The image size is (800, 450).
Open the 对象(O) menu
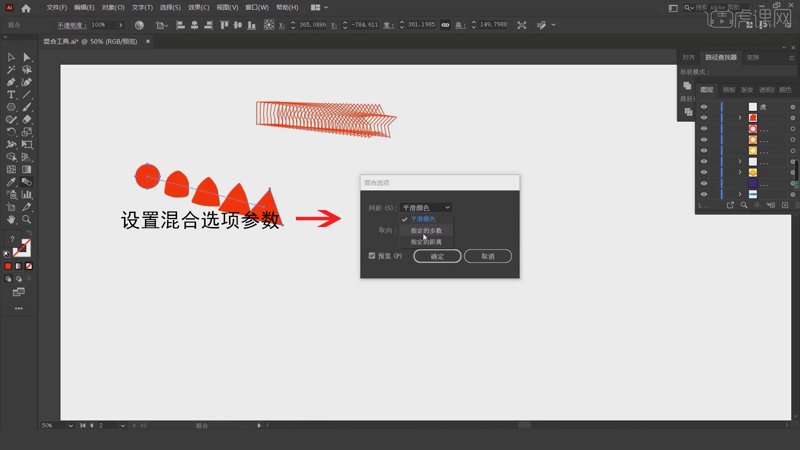(x=113, y=8)
